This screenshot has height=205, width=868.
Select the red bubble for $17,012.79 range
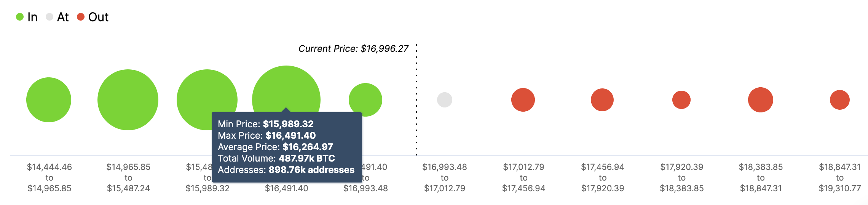click(x=523, y=100)
